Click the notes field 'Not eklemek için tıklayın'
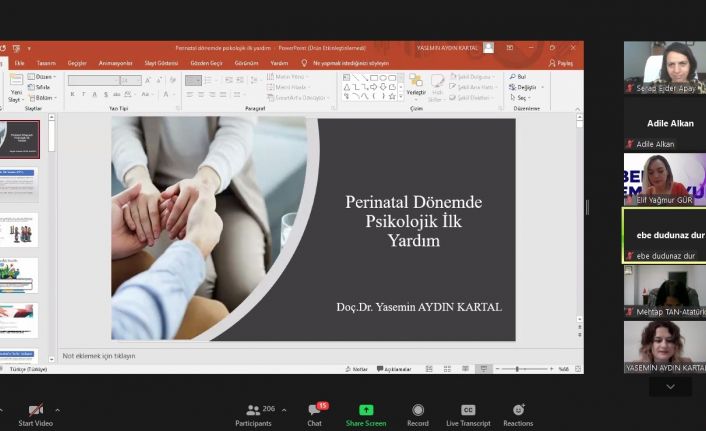This screenshot has height=431, width=706. [x=99, y=356]
